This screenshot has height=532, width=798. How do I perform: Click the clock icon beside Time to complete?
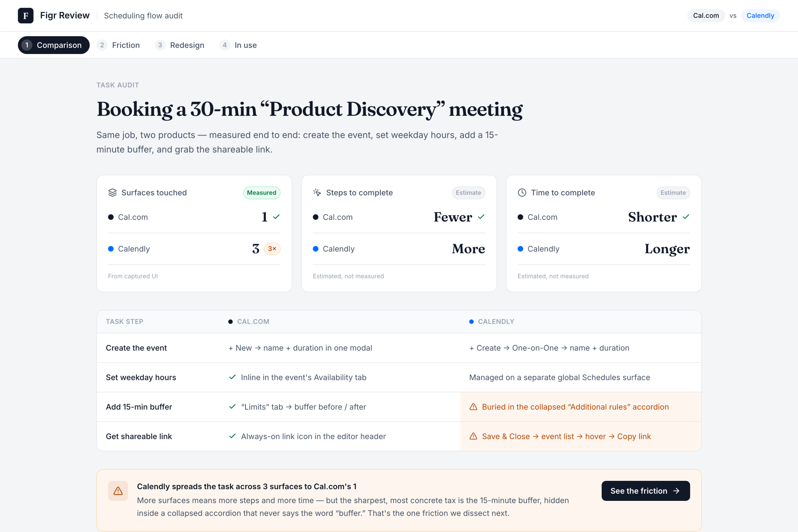click(522, 193)
